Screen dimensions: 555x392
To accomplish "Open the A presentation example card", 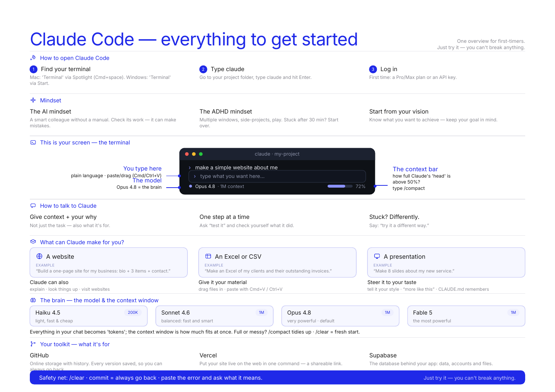I will [x=446, y=262].
